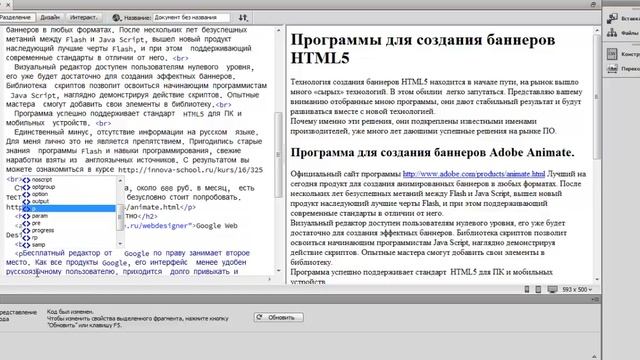Choose the highlighted p tag hint
The image size is (640, 360).
[69, 209]
